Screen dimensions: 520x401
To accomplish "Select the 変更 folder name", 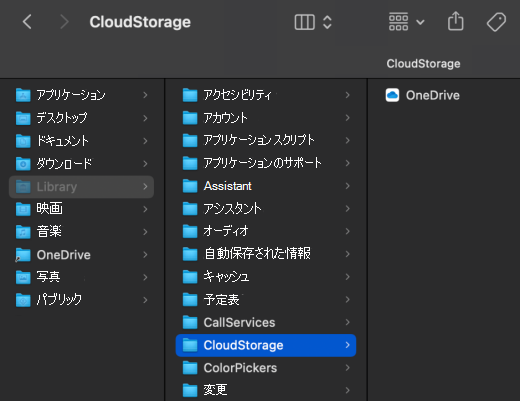I will (215, 390).
